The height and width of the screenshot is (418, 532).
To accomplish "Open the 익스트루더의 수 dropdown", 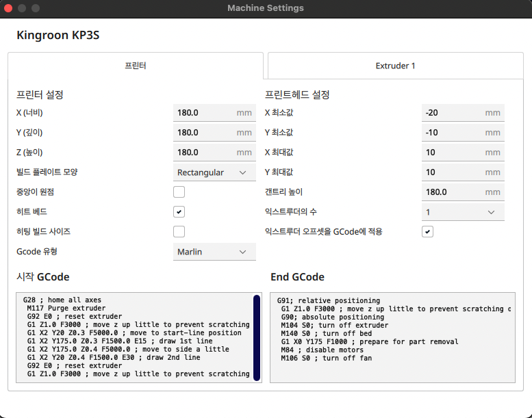I will click(463, 212).
